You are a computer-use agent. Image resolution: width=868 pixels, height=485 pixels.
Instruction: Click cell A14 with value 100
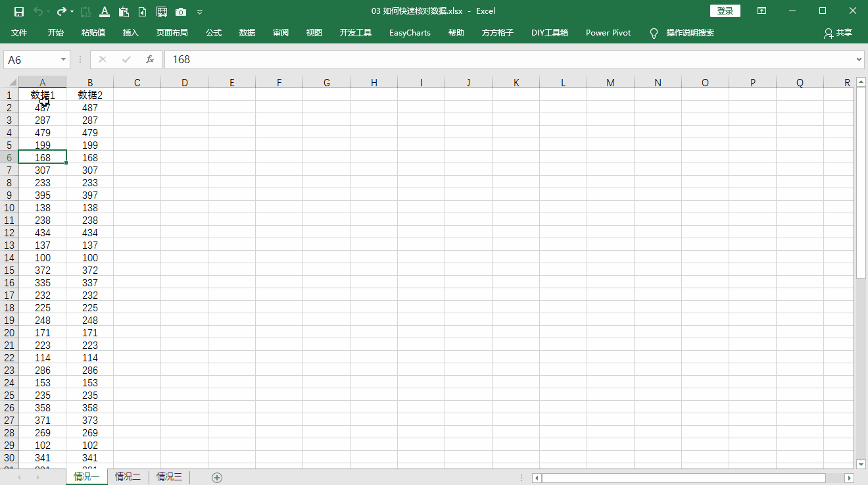[43, 258]
